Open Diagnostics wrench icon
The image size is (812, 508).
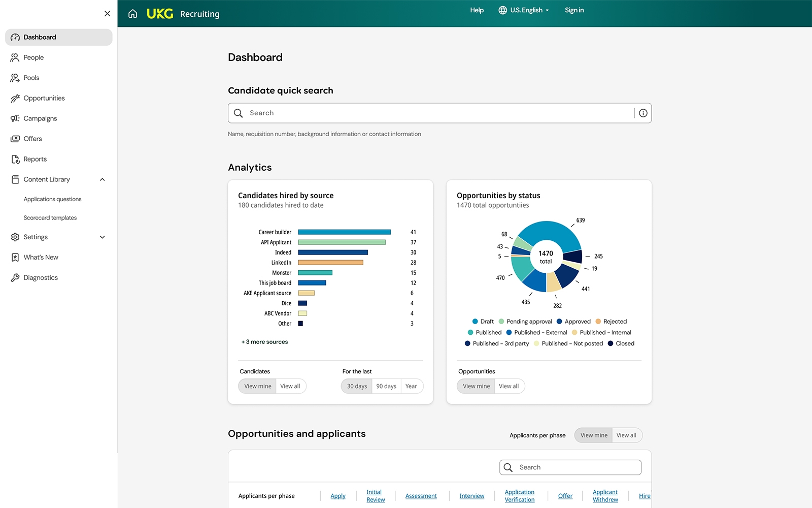[15, 277]
